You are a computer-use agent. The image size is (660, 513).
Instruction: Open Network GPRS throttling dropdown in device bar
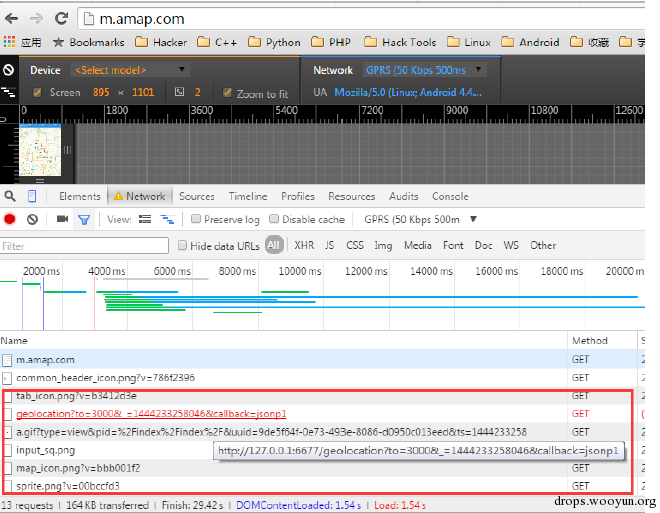coord(423,70)
